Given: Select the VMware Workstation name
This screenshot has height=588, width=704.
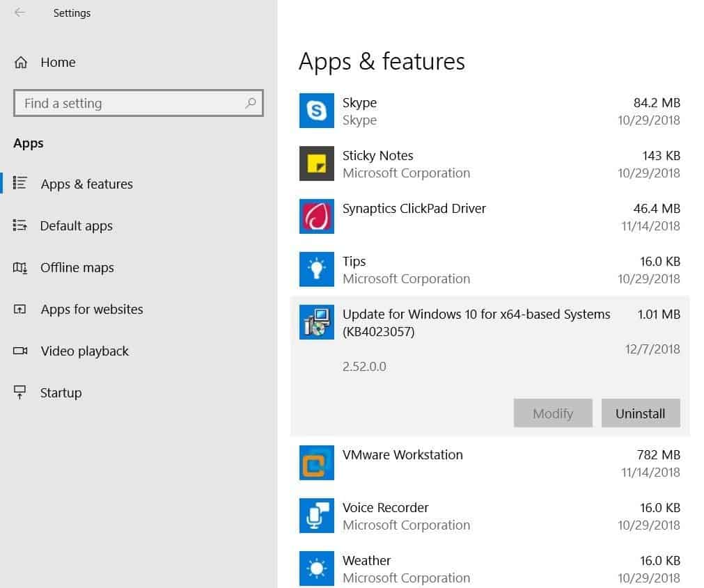Looking at the screenshot, I should coord(402,455).
